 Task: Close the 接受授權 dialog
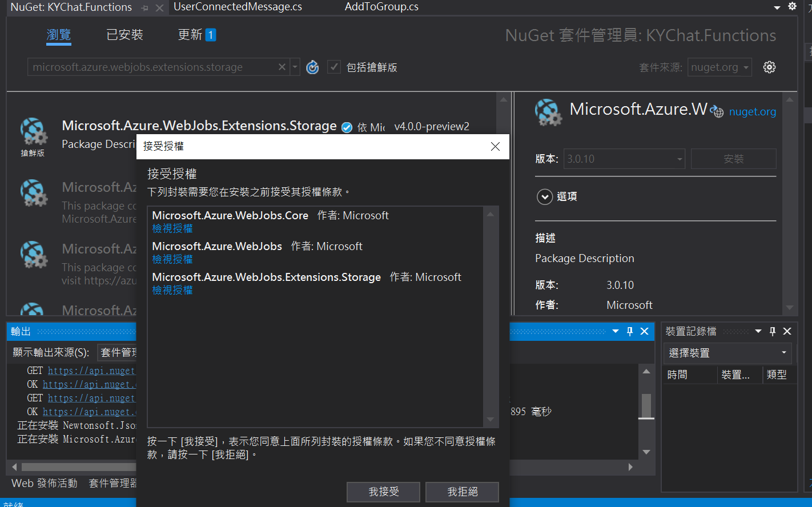coord(495,147)
